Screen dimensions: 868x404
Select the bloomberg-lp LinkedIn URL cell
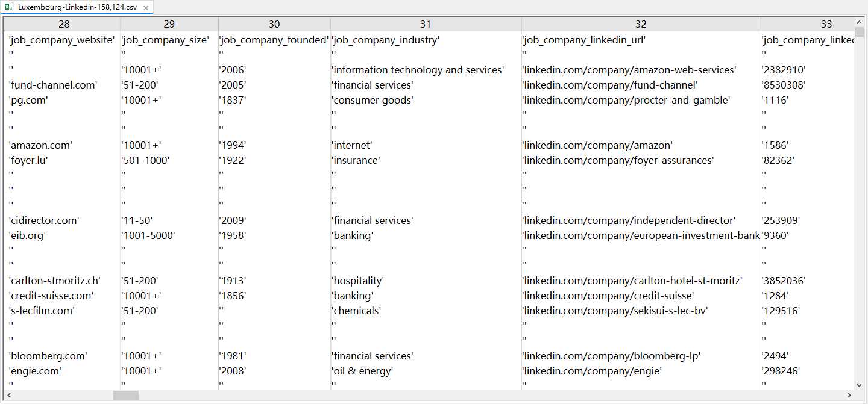tap(641, 356)
